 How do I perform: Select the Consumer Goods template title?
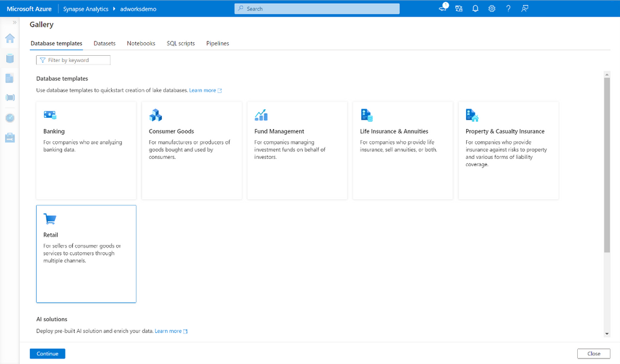pyautogui.click(x=171, y=131)
